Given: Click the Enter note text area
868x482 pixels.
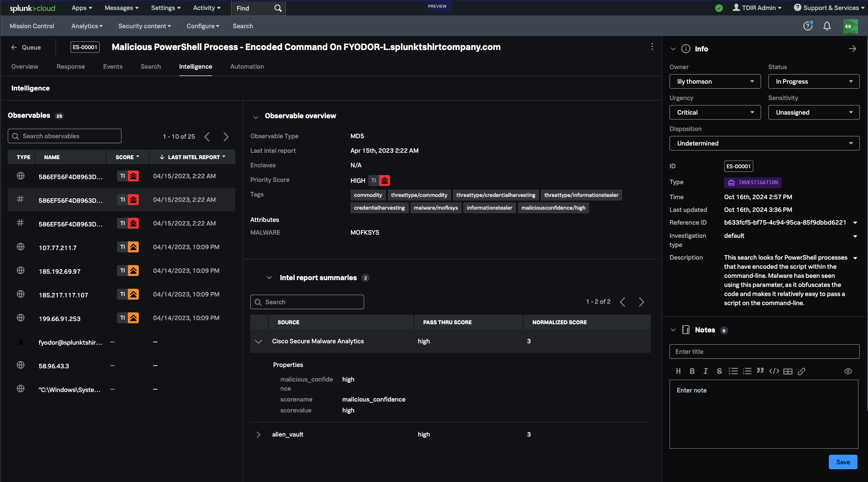Looking at the screenshot, I should point(764,414).
